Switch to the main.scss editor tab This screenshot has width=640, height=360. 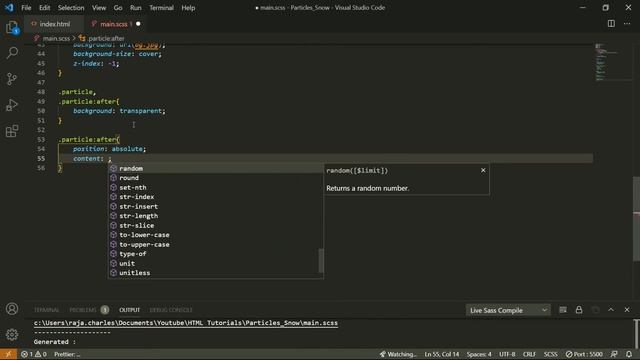pos(114,24)
